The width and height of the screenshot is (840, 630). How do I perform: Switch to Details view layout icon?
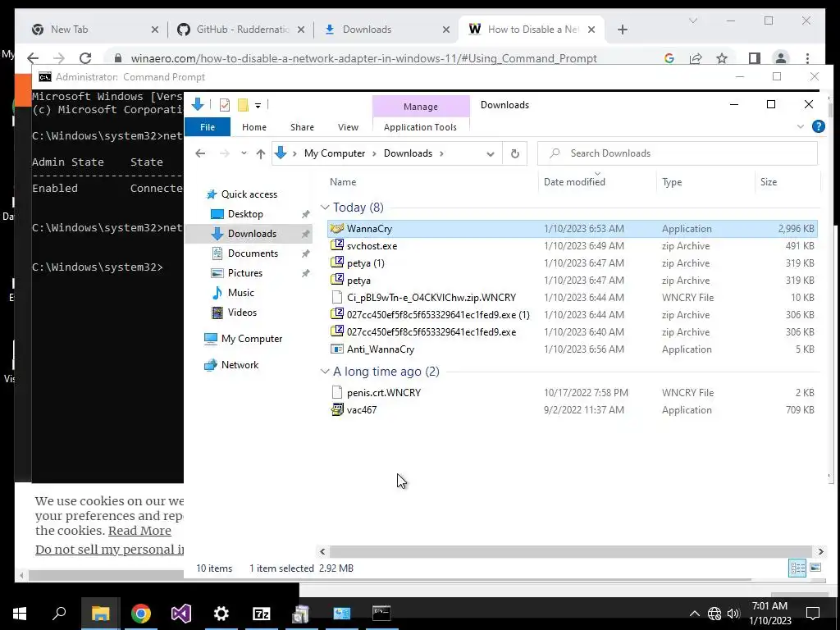click(797, 568)
